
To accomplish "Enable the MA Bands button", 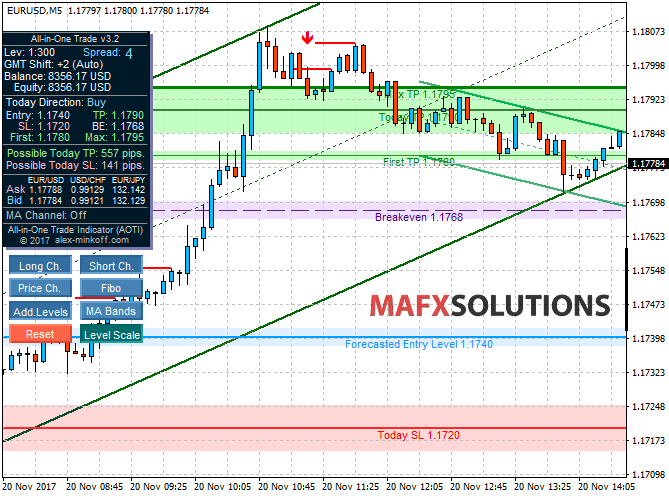I will click(x=111, y=311).
